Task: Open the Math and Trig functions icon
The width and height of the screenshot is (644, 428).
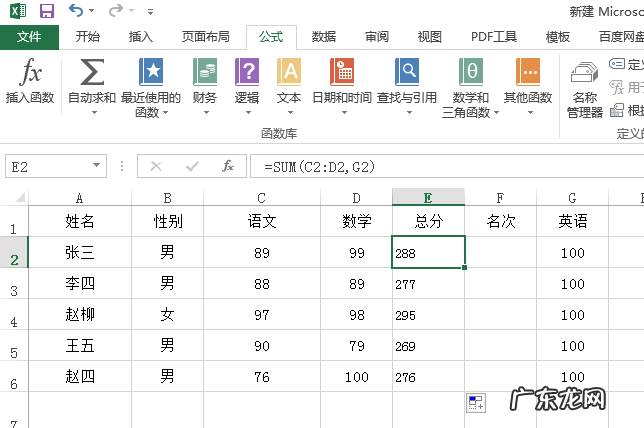Action: click(x=471, y=71)
